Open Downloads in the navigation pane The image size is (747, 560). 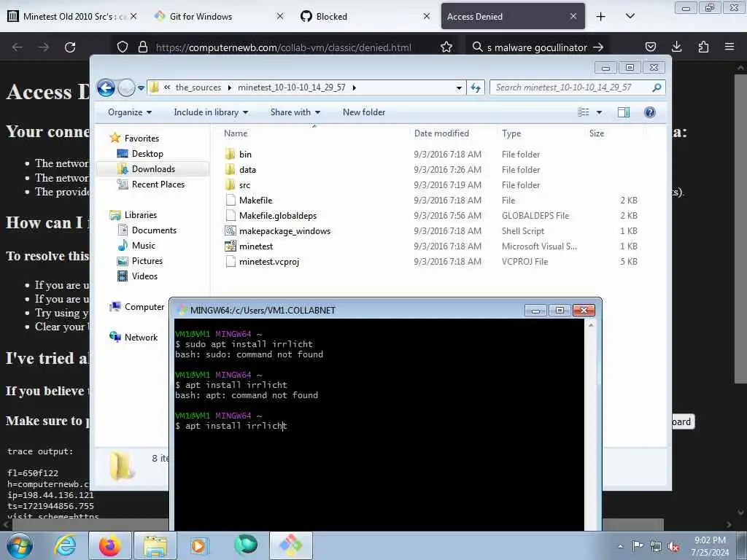(x=153, y=168)
